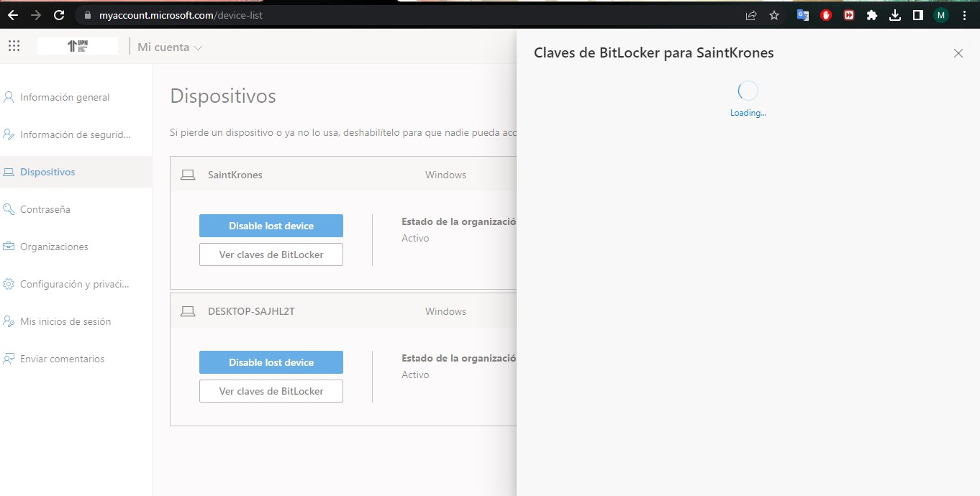The height and width of the screenshot is (496, 980).
Task: Open the Microsoft app launcher grid
Action: pyautogui.click(x=14, y=46)
